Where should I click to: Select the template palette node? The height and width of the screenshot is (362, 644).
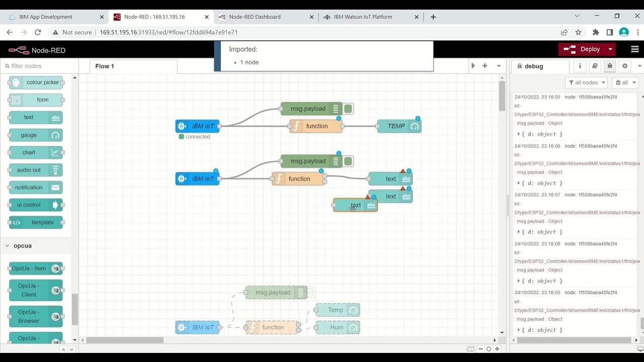[x=36, y=222]
